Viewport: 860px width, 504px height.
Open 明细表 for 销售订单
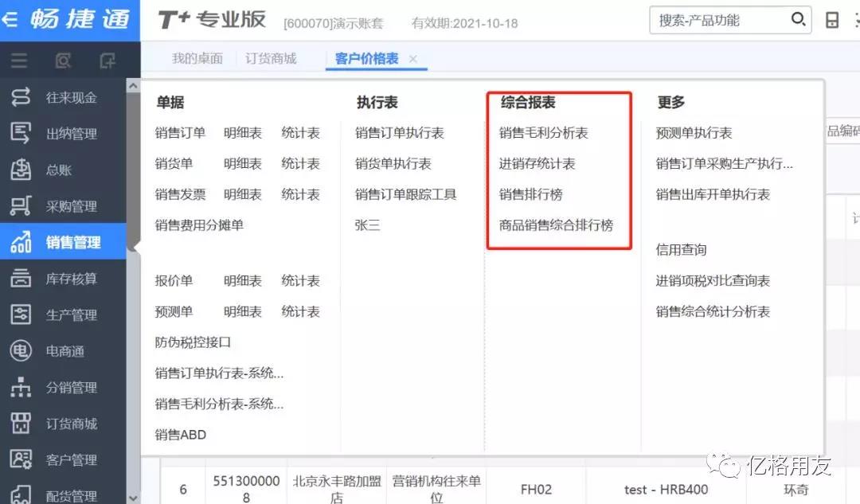(x=242, y=133)
